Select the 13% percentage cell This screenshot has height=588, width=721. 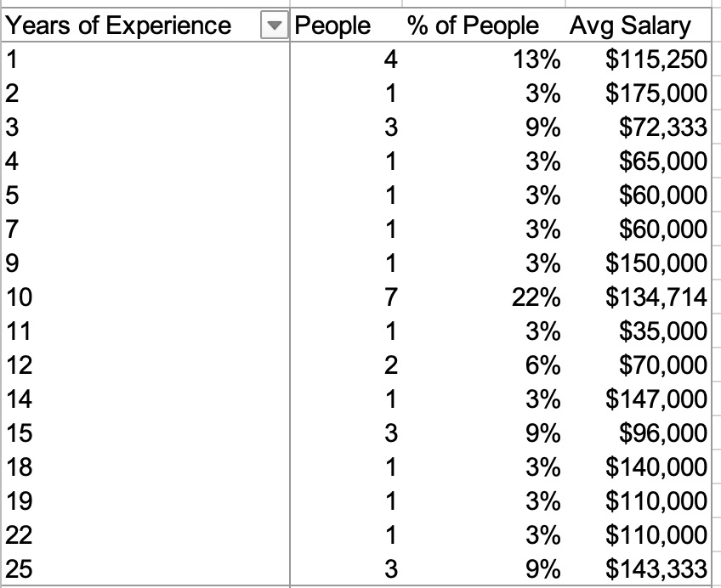(x=542, y=59)
